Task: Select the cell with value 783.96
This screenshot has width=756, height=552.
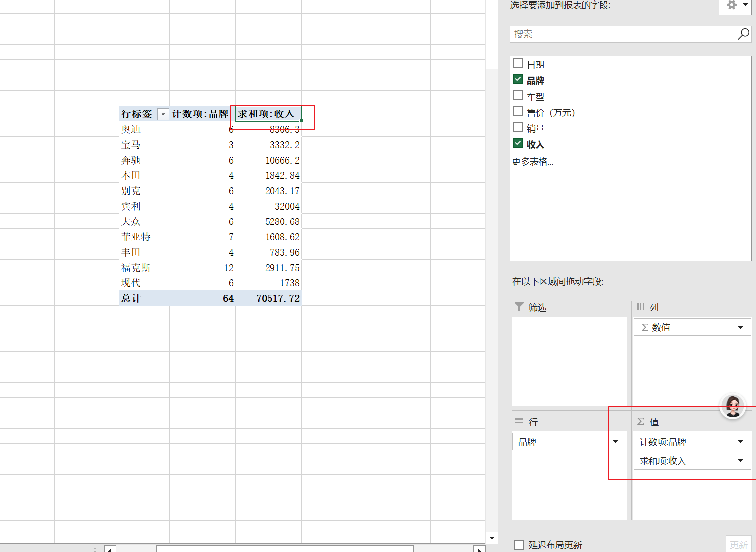Action: tap(268, 252)
